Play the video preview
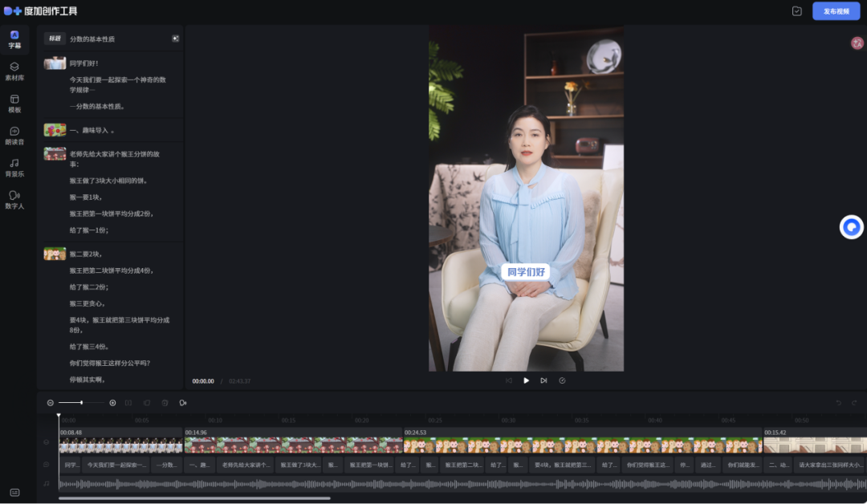The height and width of the screenshot is (504, 867). point(526,380)
